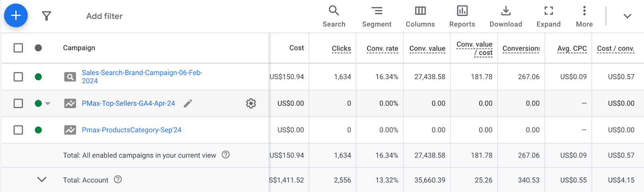Tick the Sales-Search-Brand-Campaign checkbox
The image size is (644, 192).
18,77
